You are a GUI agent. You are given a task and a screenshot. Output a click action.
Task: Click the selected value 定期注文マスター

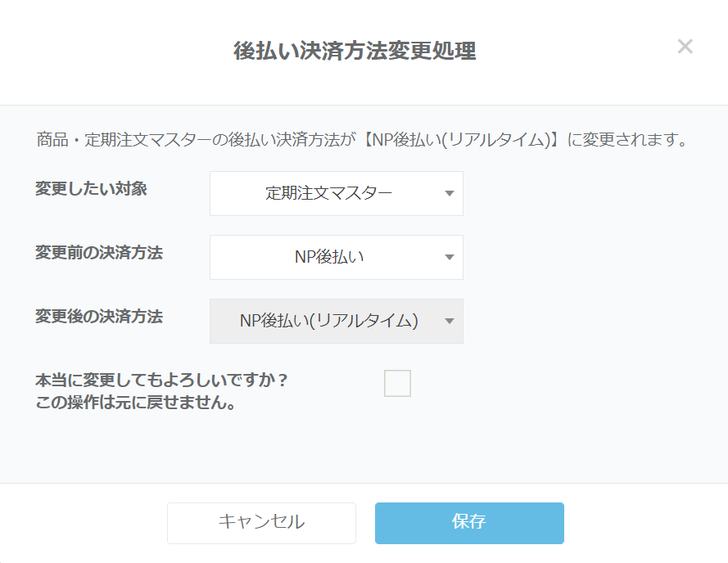(328, 194)
